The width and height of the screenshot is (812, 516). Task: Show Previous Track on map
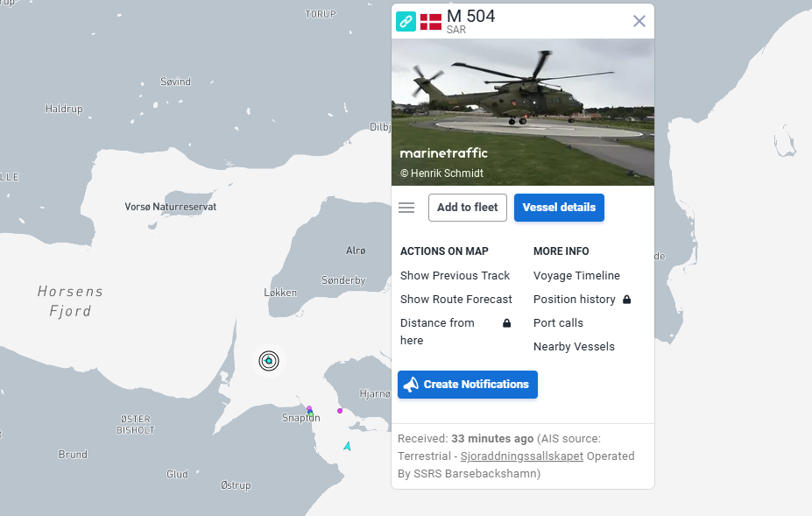[455, 276]
